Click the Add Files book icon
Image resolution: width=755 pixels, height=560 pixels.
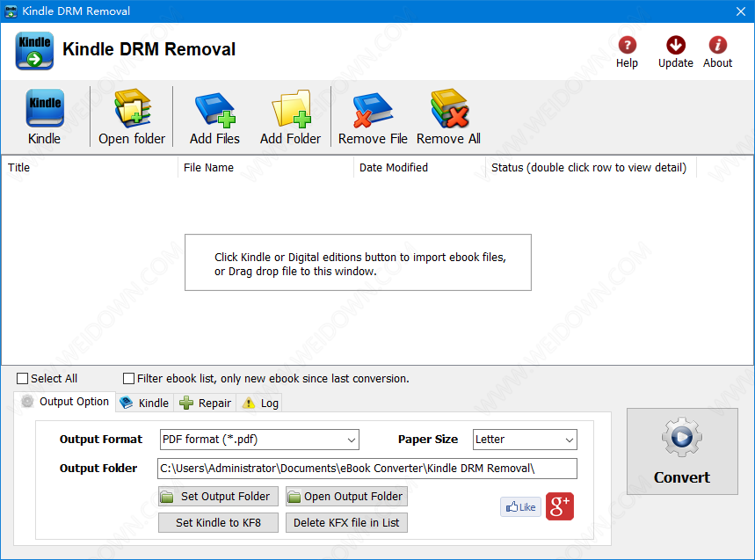(x=215, y=109)
